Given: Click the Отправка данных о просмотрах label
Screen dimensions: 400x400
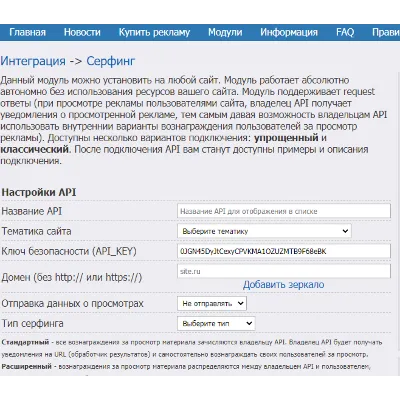Looking at the screenshot, I should [72, 304].
